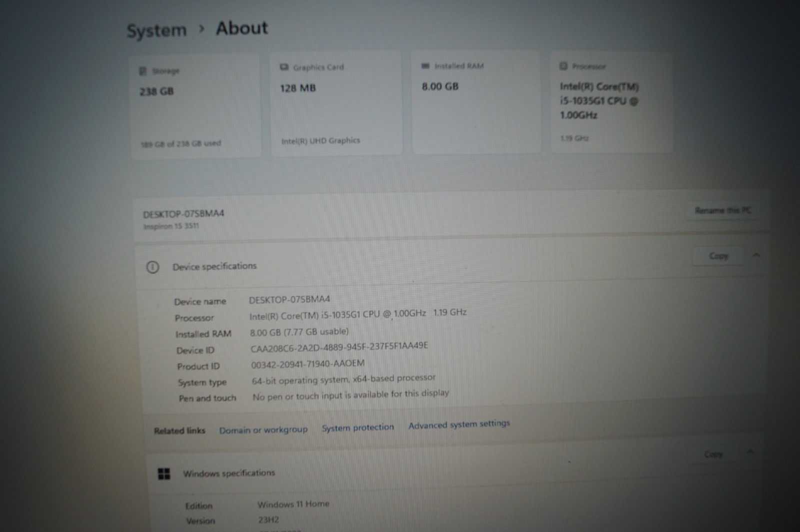This screenshot has width=800, height=532.
Task: Click the Installed RAM icon
Action: [x=425, y=66]
